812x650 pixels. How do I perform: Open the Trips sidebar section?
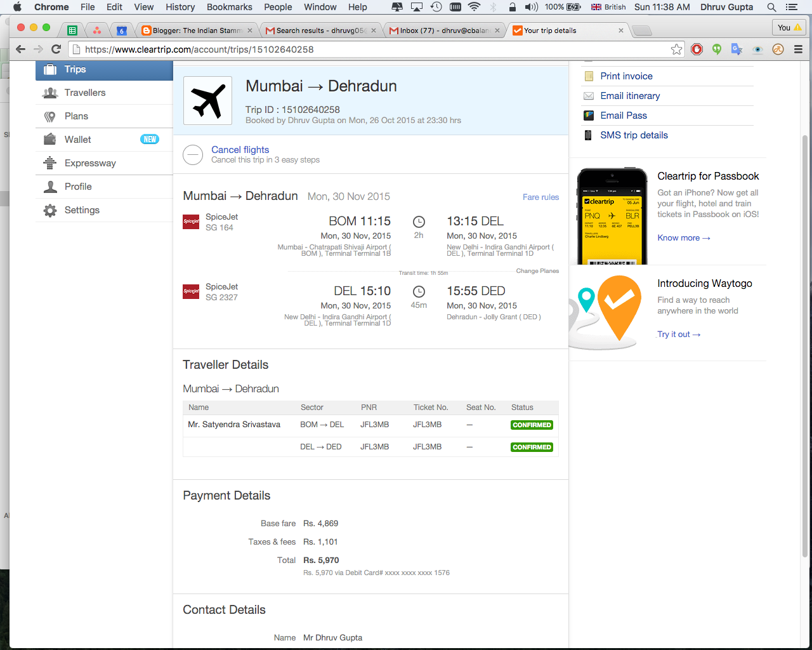click(x=104, y=70)
